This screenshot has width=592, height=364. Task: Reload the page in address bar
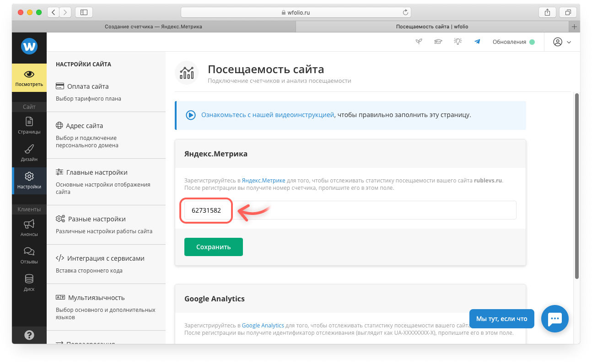[x=405, y=12]
